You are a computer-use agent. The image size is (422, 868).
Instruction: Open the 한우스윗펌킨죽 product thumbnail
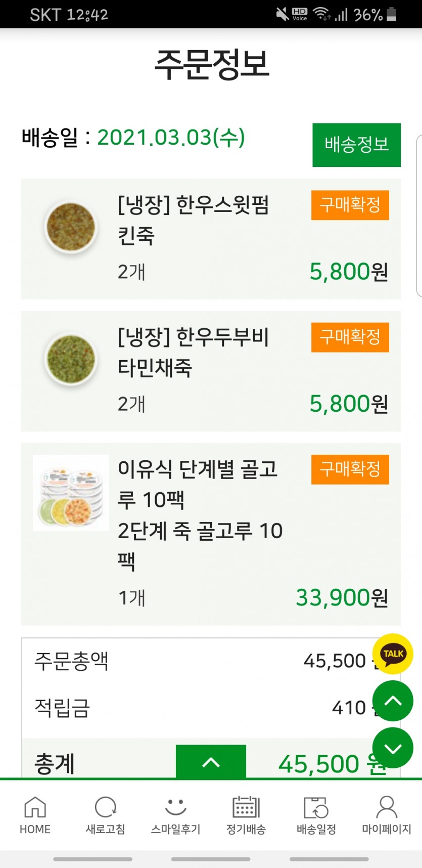(x=71, y=228)
